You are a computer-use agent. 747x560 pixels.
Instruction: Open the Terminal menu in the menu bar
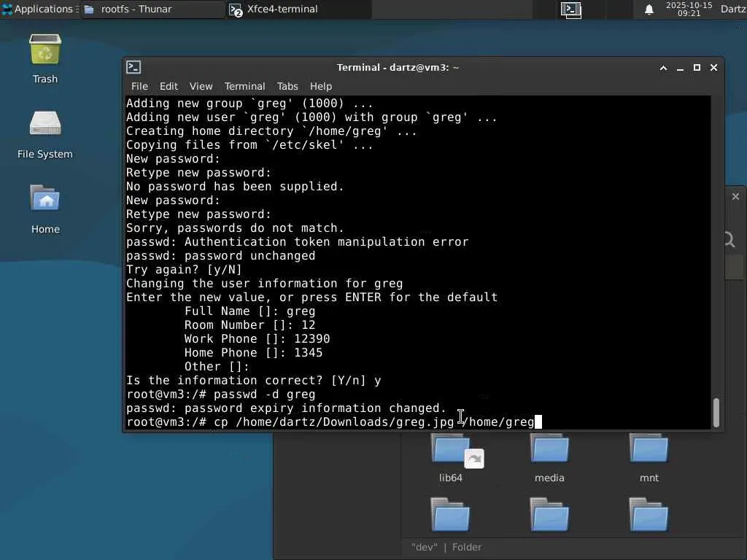click(245, 86)
